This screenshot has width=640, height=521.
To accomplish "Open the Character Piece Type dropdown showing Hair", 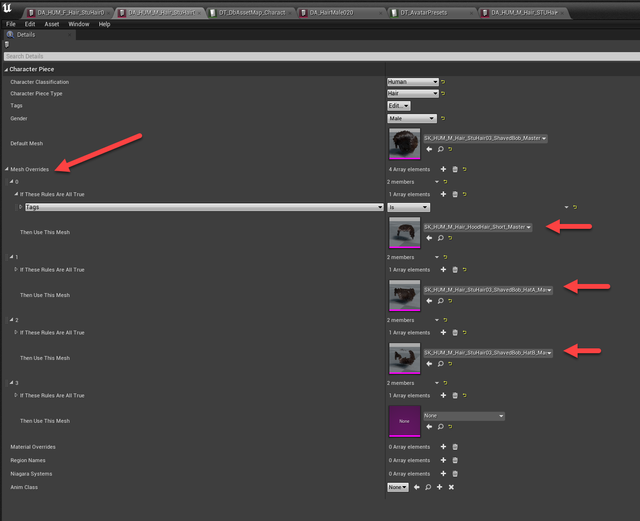I will (x=413, y=94).
